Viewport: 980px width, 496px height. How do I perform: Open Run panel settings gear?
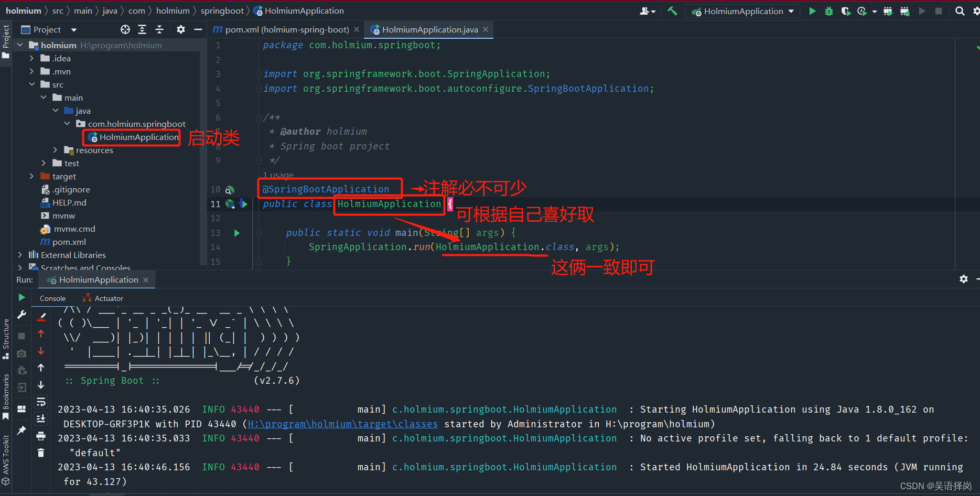click(x=964, y=279)
